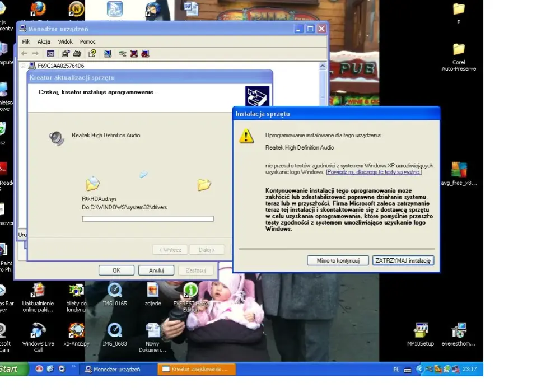Select the F69C1AA025764D6 tree root
Screen dimensions: 560x392
click(x=60, y=66)
